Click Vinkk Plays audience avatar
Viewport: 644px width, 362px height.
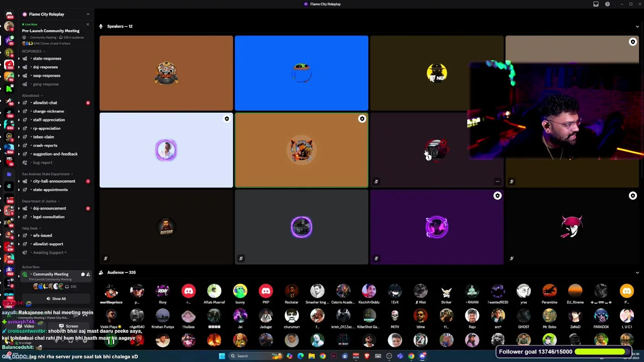click(111, 316)
